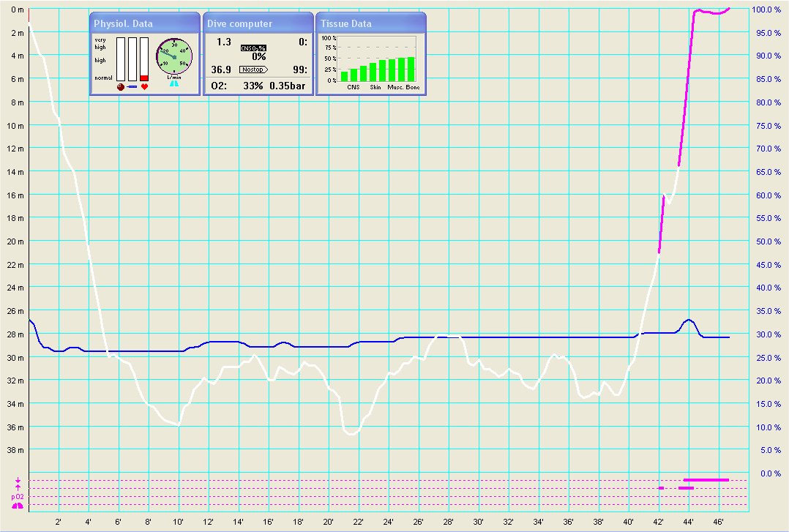This screenshot has width=789, height=532.
Task: Click the 0% CNS value
Action: [259, 56]
